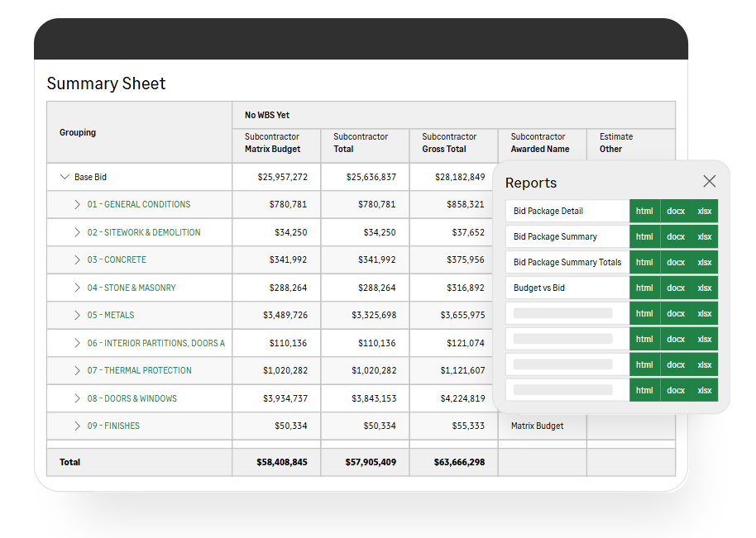This screenshot has height=538, width=756.
Task: Export Bid Package Summary Totals as html
Action: [644, 262]
